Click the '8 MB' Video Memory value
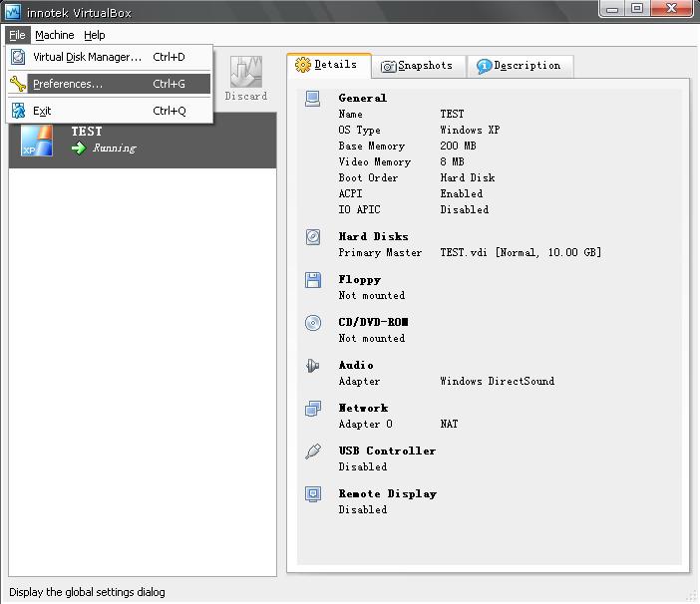Screen dimensions: 700x604 (453, 161)
